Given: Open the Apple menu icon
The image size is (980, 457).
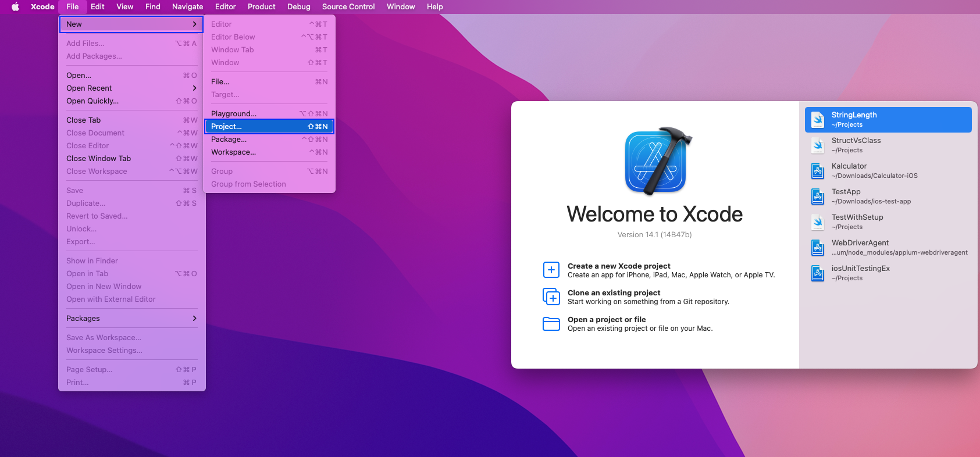Looking at the screenshot, I should 16,7.
